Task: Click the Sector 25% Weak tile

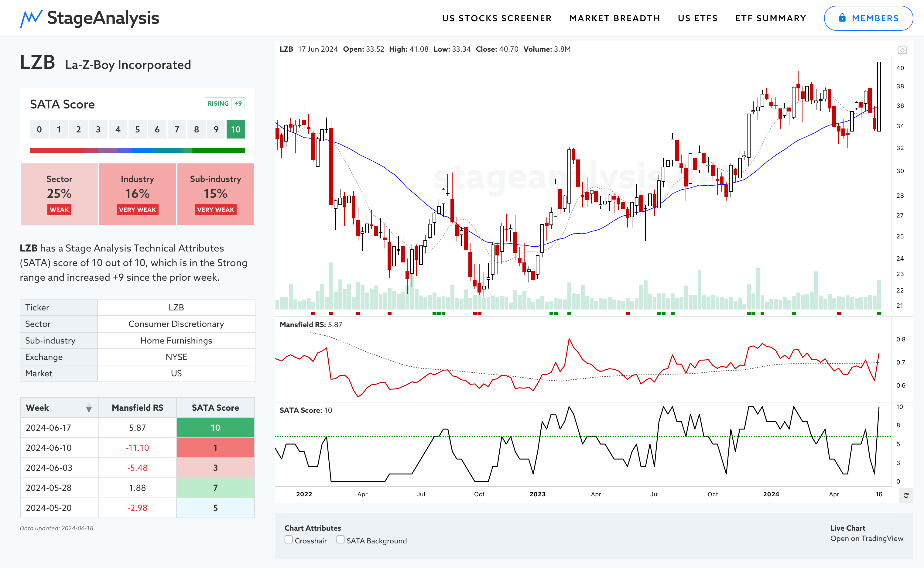Action: click(x=59, y=194)
